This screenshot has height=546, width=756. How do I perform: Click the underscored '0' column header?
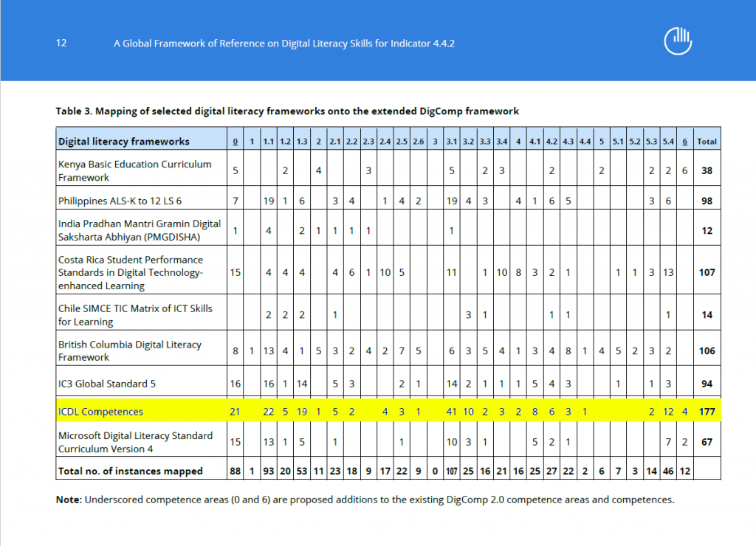point(236,142)
